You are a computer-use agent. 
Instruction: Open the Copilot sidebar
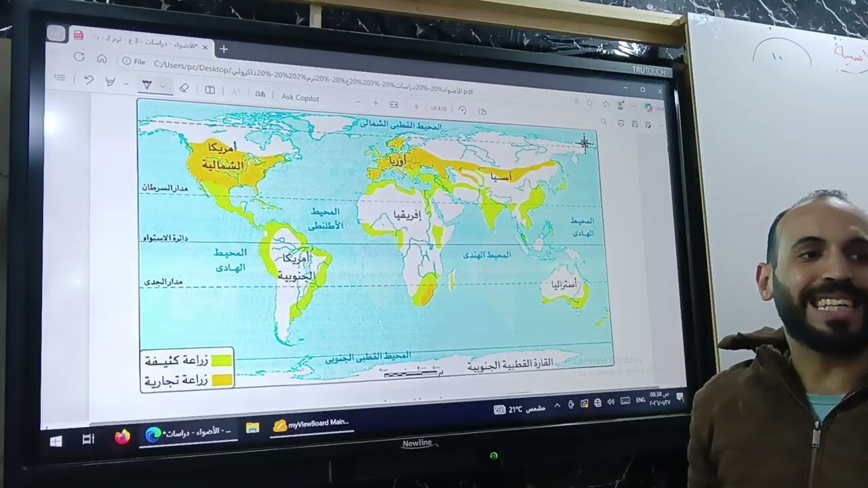[x=649, y=108]
